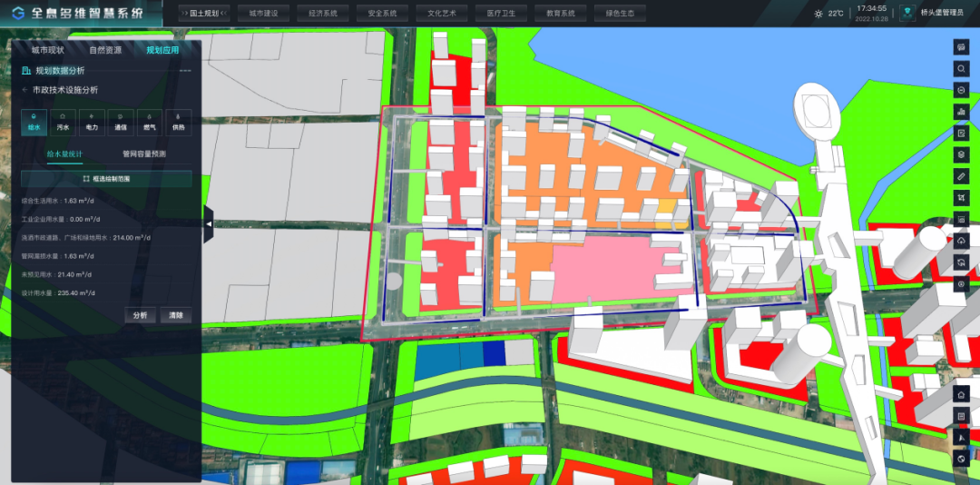Click the 框选绘制范围 selection bar

[106, 179]
